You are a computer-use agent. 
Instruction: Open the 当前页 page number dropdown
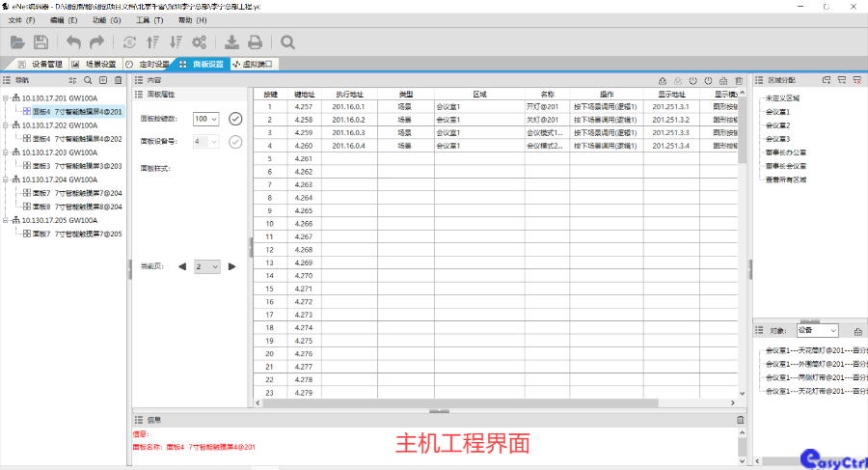(x=207, y=266)
